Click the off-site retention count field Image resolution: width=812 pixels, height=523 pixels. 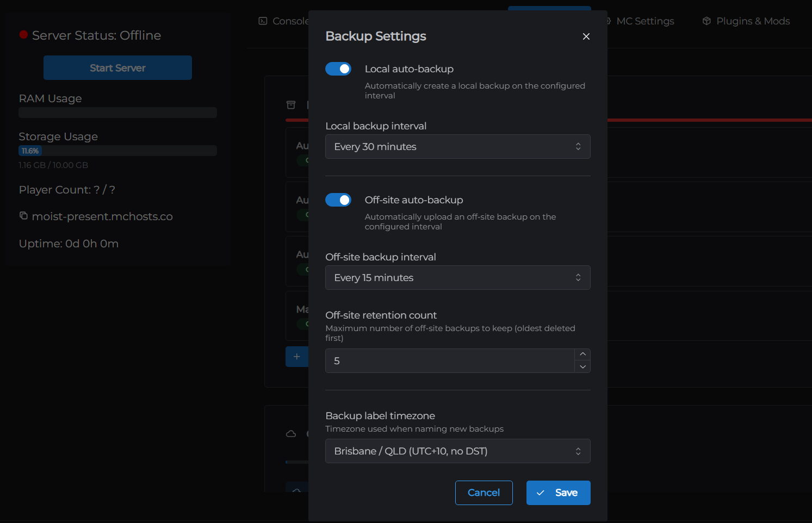coord(450,361)
